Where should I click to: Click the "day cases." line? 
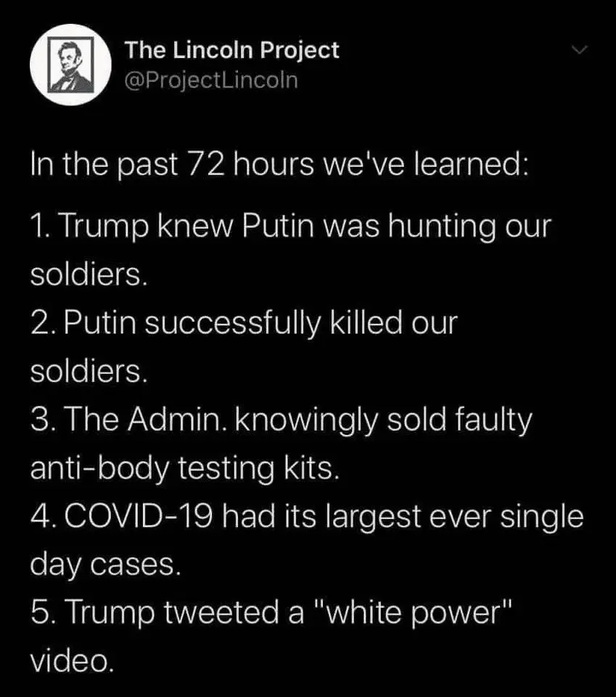pyautogui.click(x=104, y=565)
